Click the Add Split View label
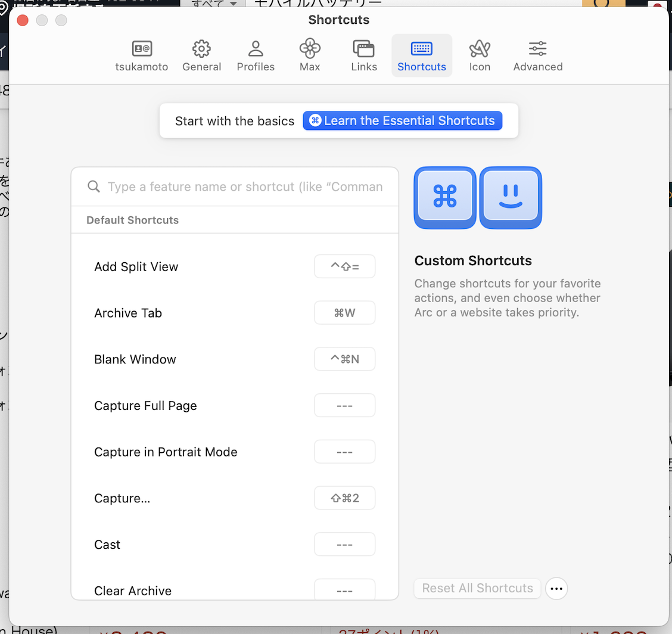Screen dimensions: 672x634 click(136, 266)
